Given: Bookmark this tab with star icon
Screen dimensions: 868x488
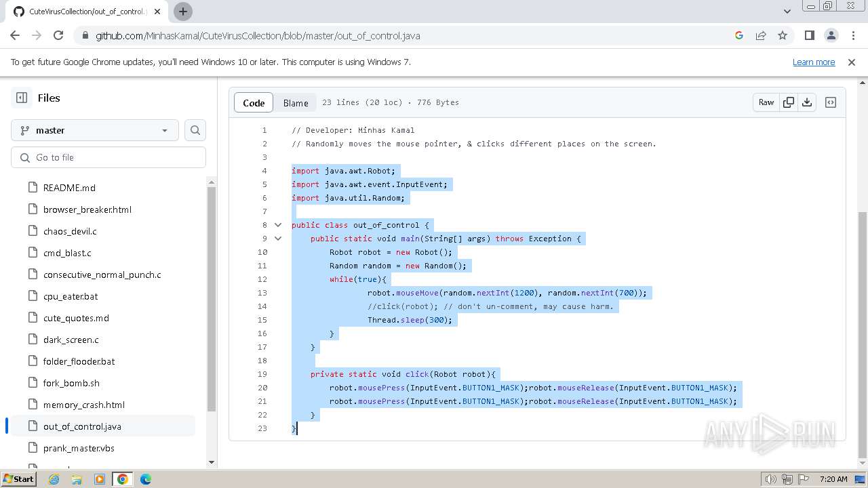Looking at the screenshot, I should [783, 35].
